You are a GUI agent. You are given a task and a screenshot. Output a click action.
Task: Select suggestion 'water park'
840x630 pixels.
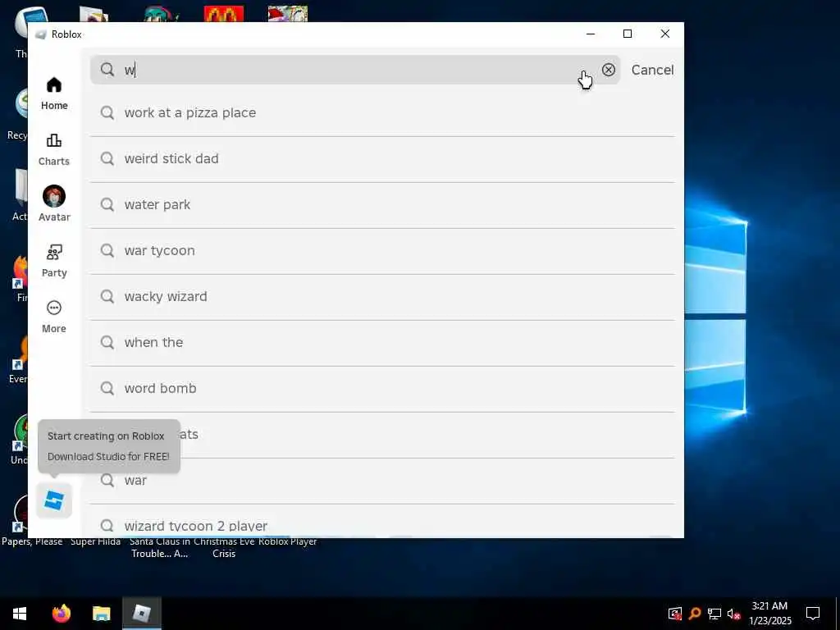[x=382, y=205]
